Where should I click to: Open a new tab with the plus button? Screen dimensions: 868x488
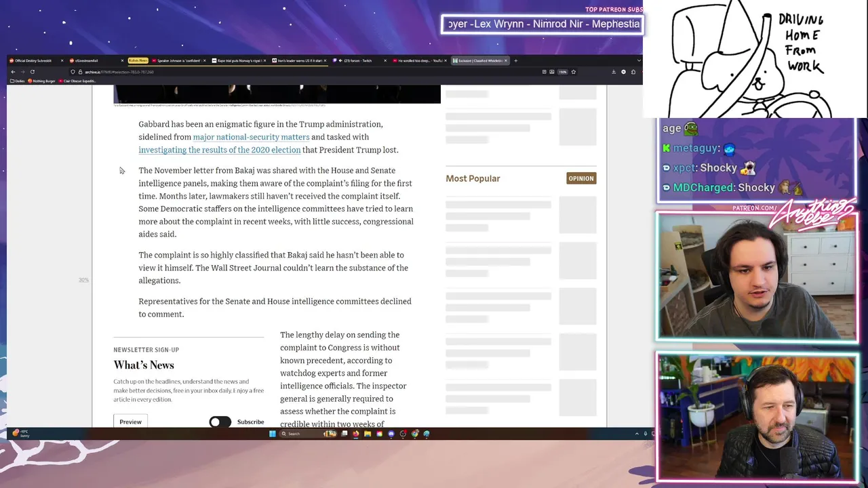click(x=515, y=60)
